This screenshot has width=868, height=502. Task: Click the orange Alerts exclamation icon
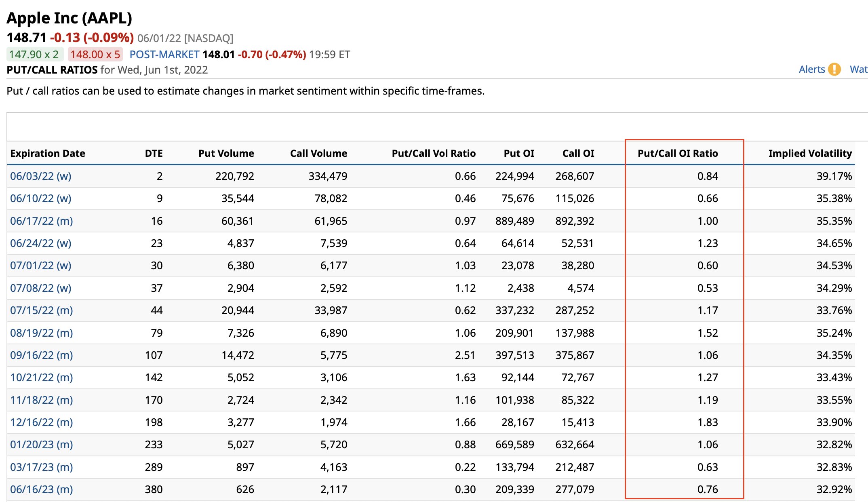[834, 70]
